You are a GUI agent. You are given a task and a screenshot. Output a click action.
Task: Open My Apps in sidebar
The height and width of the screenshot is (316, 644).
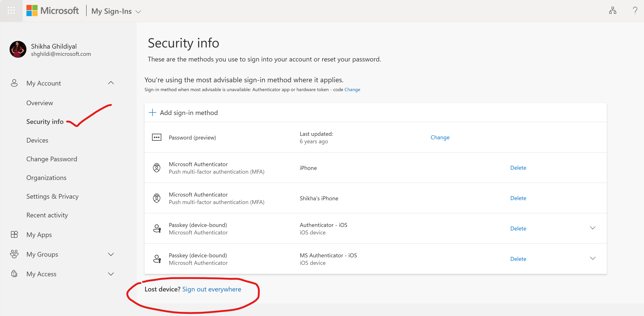coord(39,235)
